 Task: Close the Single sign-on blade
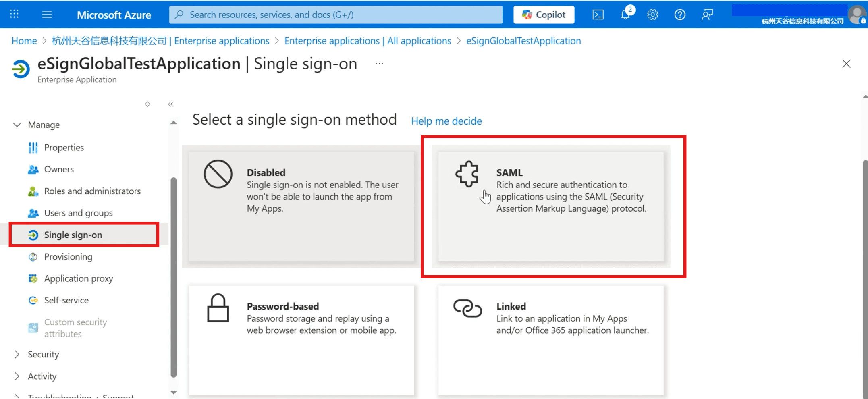coord(846,64)
